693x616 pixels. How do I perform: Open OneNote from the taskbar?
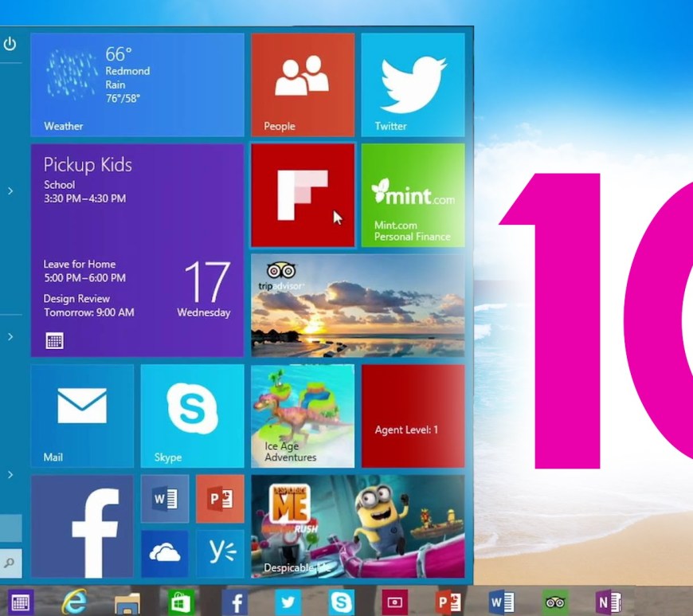608,602
